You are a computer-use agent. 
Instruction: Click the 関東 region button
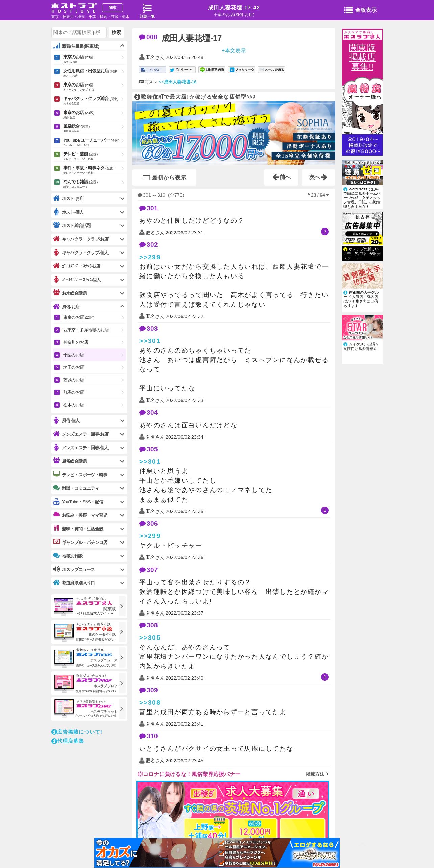[x=113, y=7]
